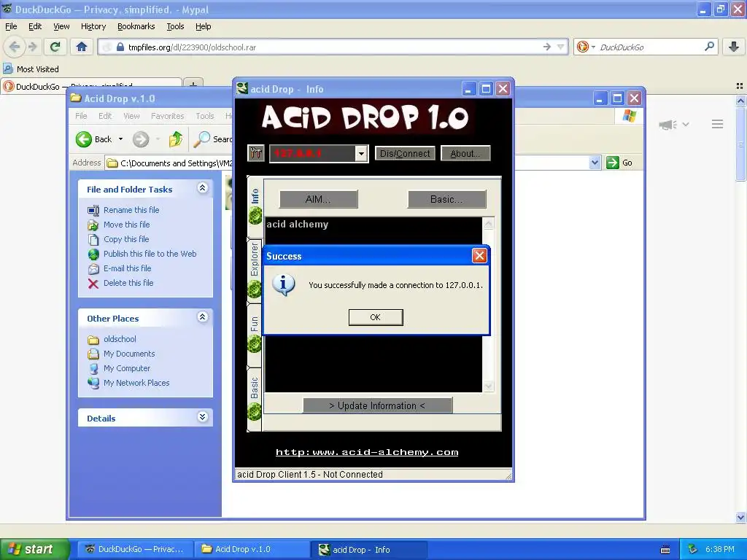Click the browser URL bar with tmpfiles.org
The height and width of the screenshot is (560, 747).
[329, 47]
